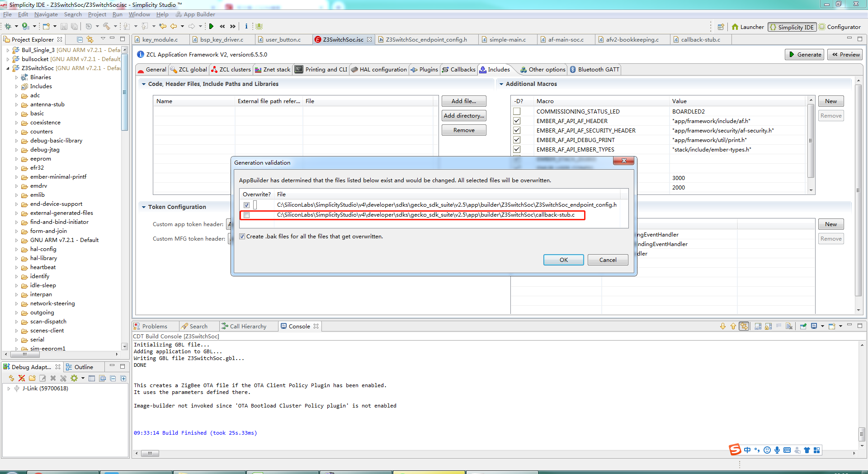Screen dimensions: 868x474
Task: Check overwrite for callback-stub.c
Action: pyautogui.click(x=246, y=215)
